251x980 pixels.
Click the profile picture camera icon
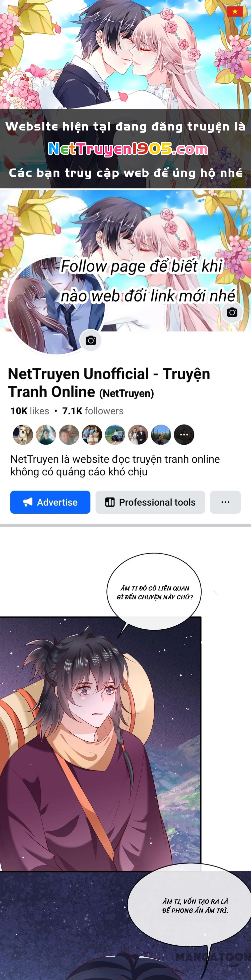click(x=91, y=340)
